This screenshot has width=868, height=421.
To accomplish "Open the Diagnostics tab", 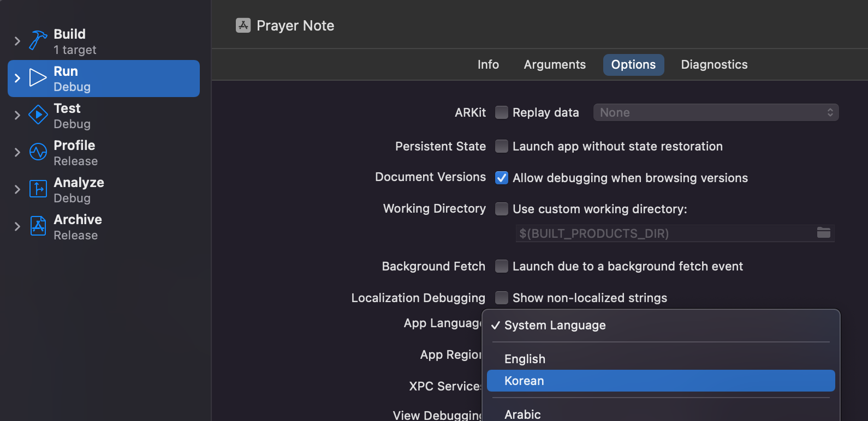I will (714, 64).
